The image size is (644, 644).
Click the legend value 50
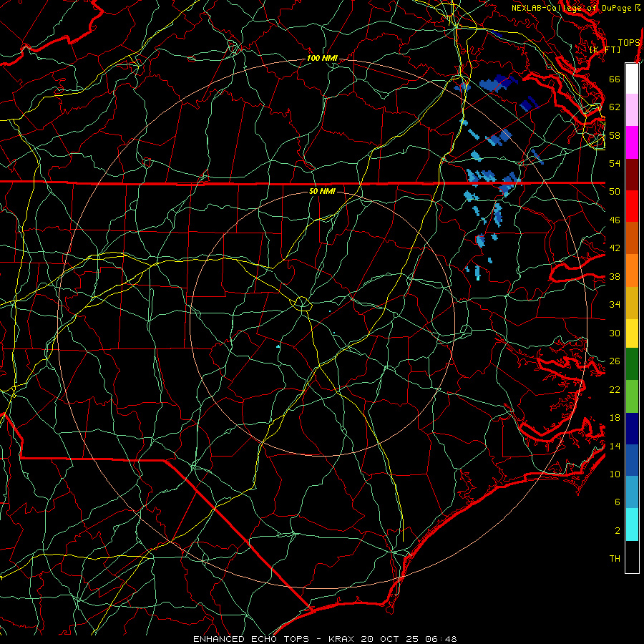pos(615,192)
